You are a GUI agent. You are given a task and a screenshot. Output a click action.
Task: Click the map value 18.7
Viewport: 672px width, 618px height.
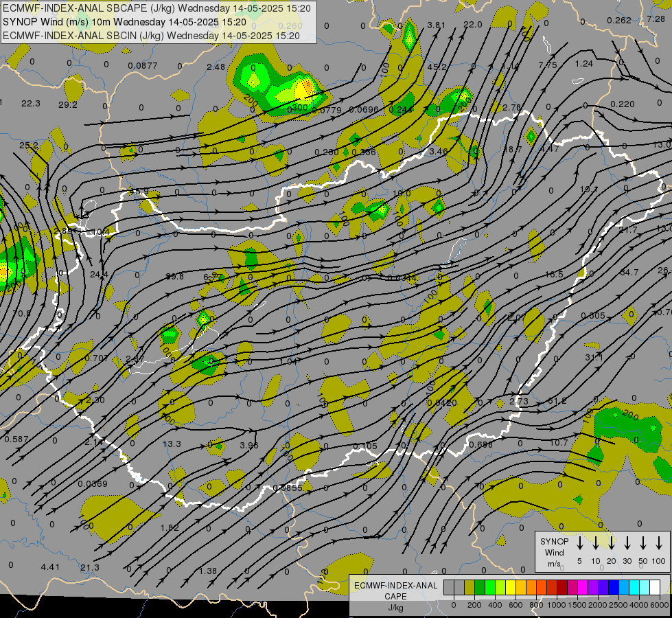pos(512,149)
